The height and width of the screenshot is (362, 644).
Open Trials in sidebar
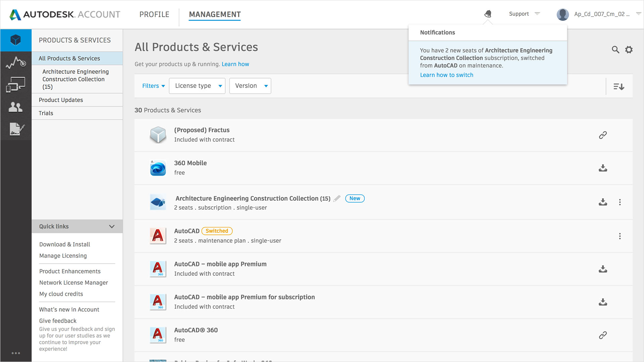pyautogui.click(x=77, y=113)
